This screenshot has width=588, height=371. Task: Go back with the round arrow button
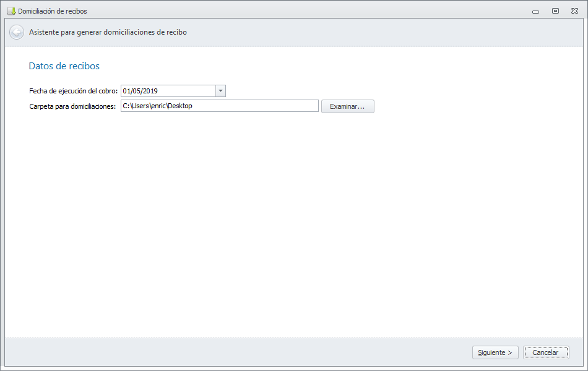tap(17, 32)
